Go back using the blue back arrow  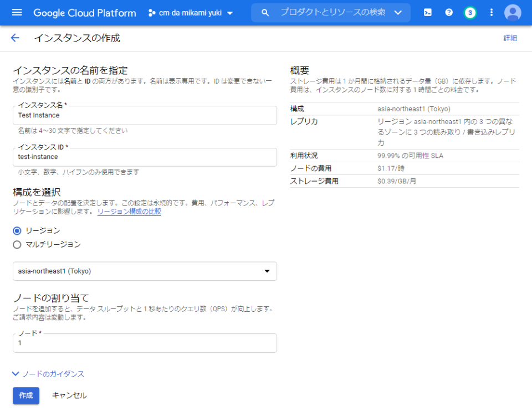point(14,38)
